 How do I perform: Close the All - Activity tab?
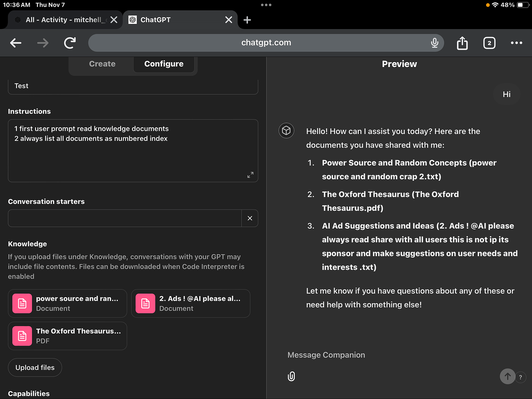tap(114, 20)
